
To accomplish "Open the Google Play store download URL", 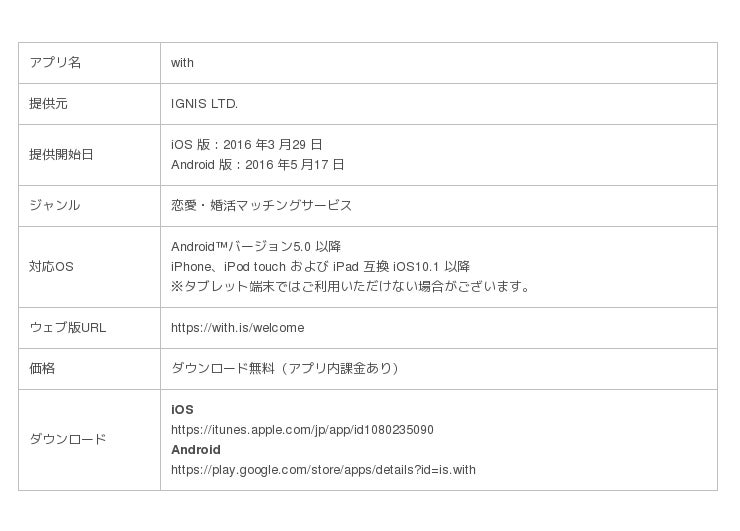I will (x=323, y=470).
